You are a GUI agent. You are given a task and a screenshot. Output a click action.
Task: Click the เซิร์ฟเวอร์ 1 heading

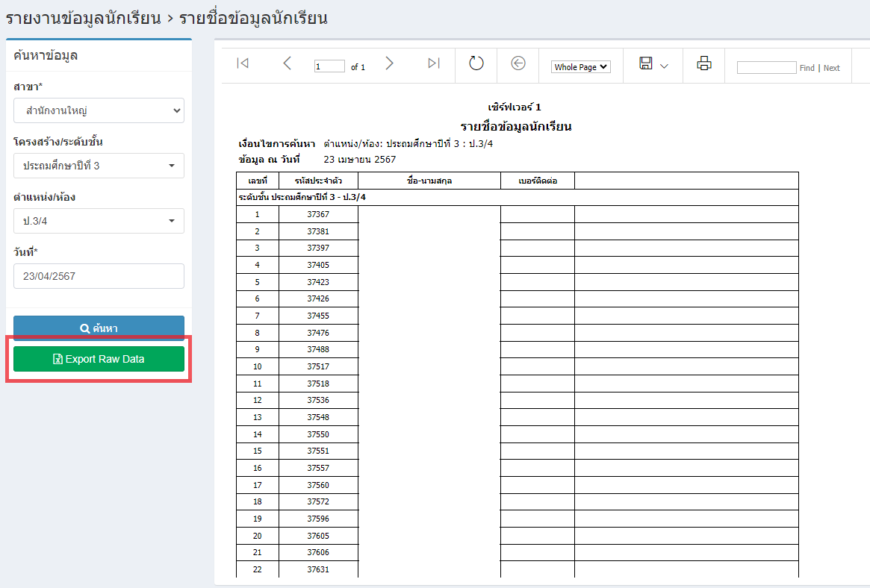click(x=515, y=107)
